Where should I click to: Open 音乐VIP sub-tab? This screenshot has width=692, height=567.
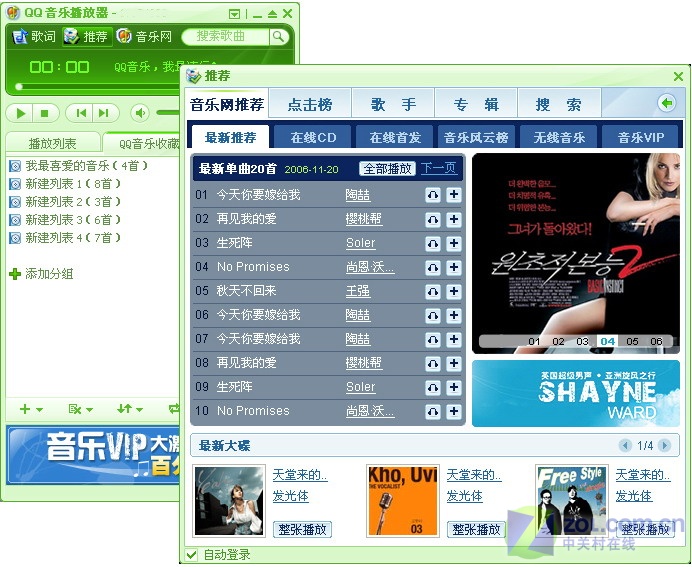[x=641, y=137]
